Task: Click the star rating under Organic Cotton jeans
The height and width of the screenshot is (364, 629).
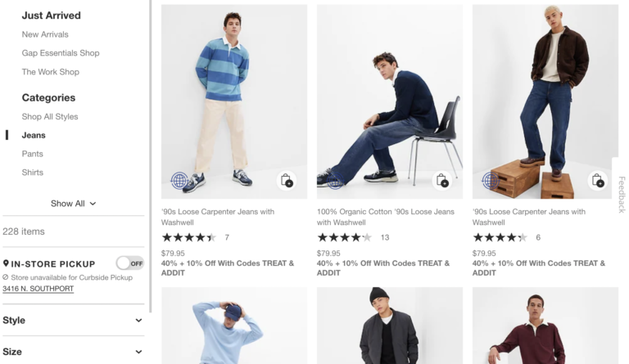Action: [344, 237]
